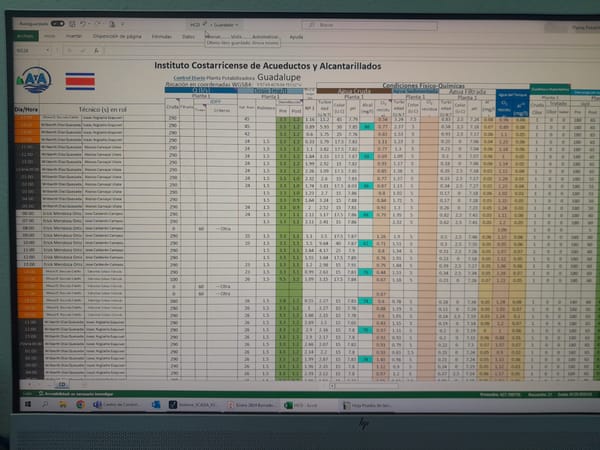Select the blue Q (l/s) header cell

point(201,90)
